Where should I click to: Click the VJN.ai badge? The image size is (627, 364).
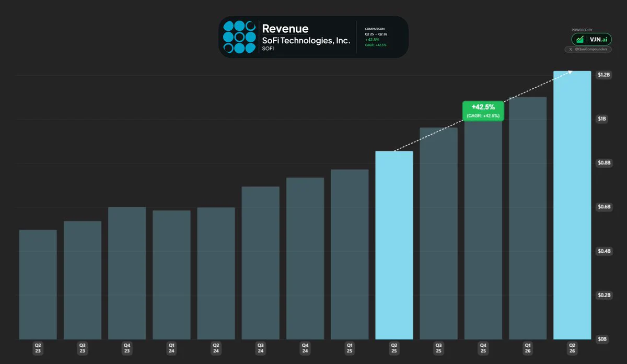point(591,40)
